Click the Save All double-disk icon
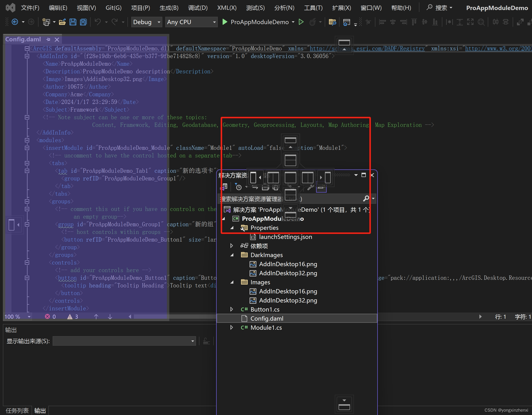The image size is (532, 415). [x=83, y=22]
